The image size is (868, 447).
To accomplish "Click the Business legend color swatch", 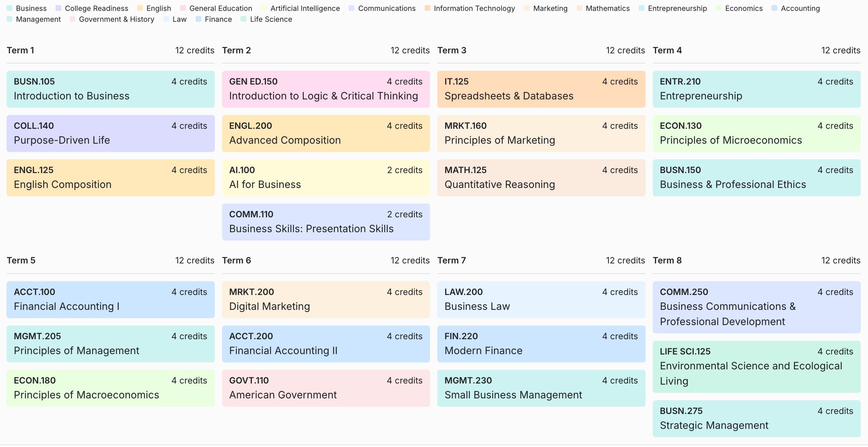I will [9, 8].
